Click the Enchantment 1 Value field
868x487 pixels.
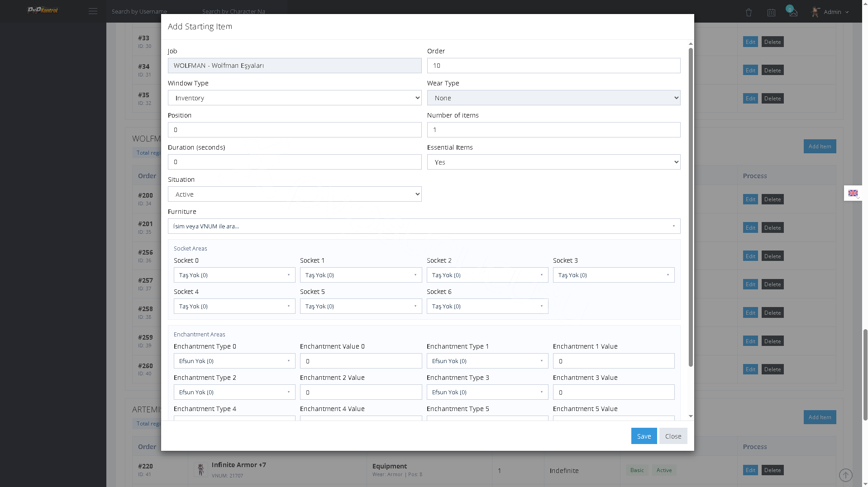614,361
